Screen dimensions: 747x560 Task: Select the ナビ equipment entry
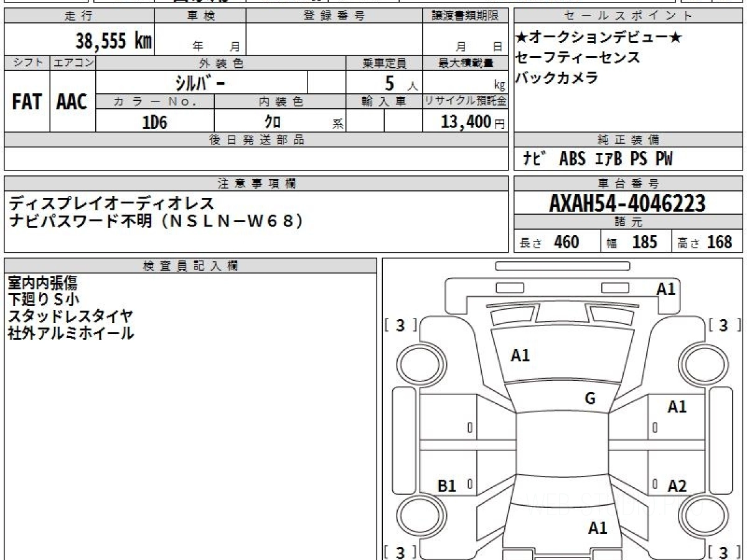[535, 159]
